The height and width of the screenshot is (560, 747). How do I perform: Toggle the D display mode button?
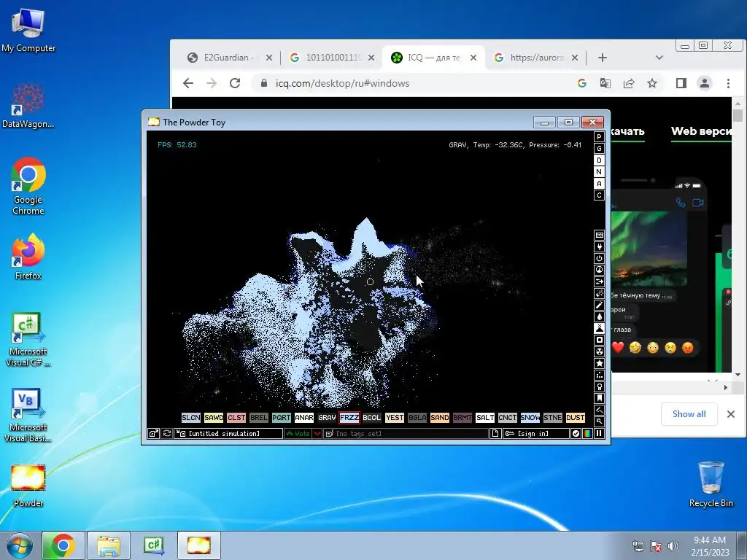tap(600, 160)
